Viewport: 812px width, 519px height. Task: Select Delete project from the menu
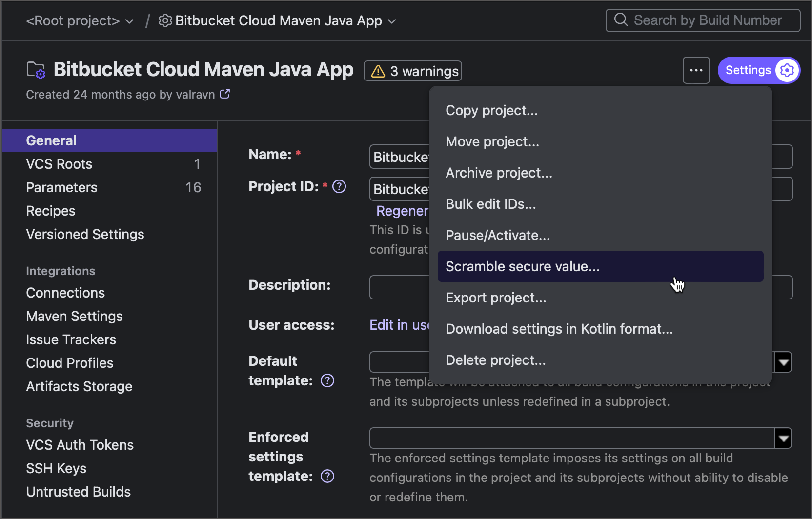tap(495, 360)
